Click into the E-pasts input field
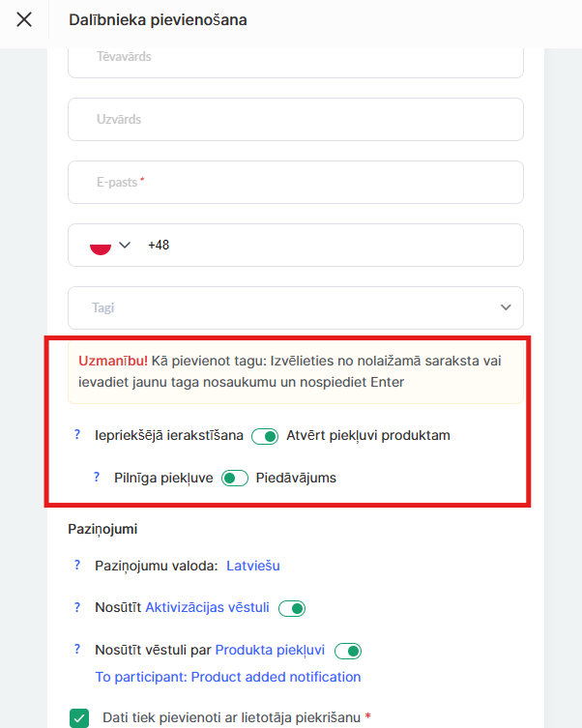The image size is (582, 728). click(295, 183)
